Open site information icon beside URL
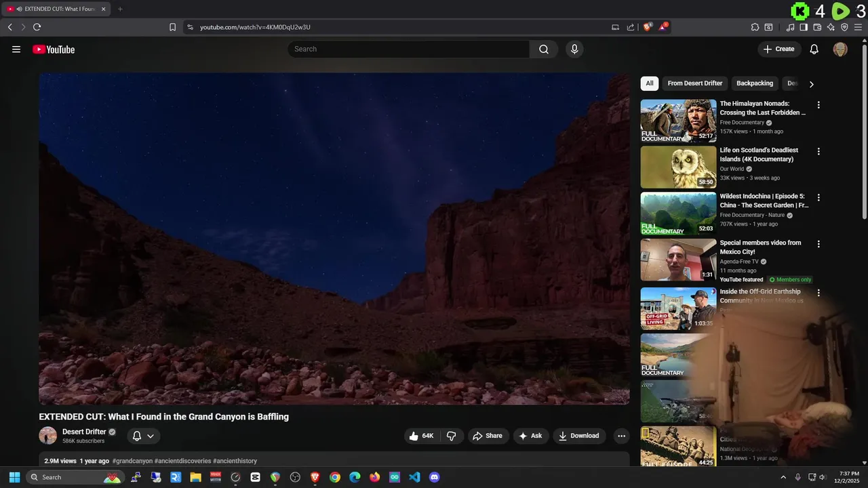 [190, 27]
